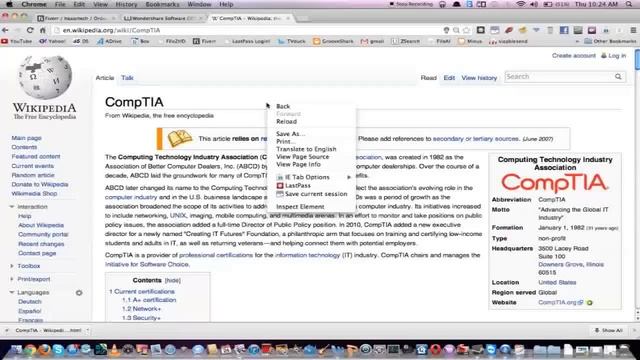
Task: Click the magnifier icon in Wikipedia search
Action: pos(618,76)
